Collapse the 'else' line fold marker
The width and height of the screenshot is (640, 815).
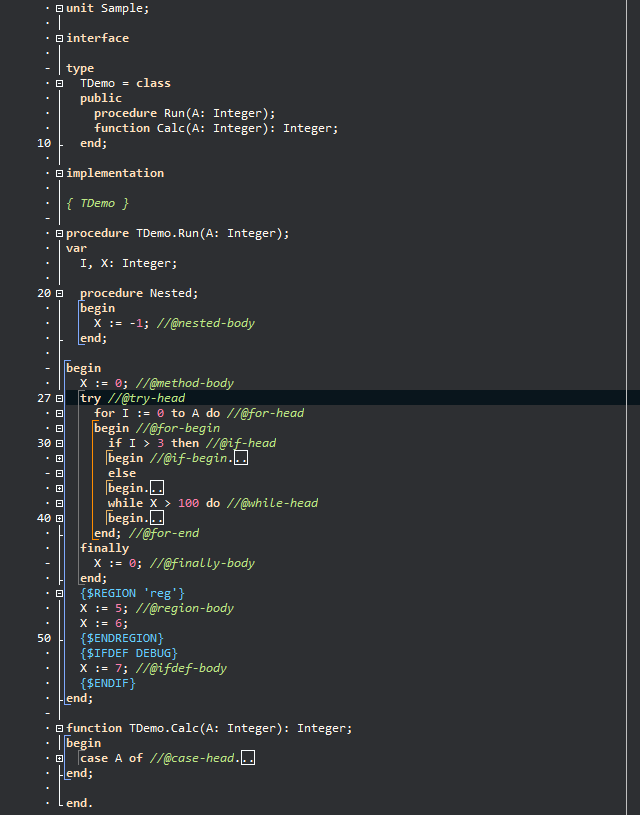click(x=59, y=474)
